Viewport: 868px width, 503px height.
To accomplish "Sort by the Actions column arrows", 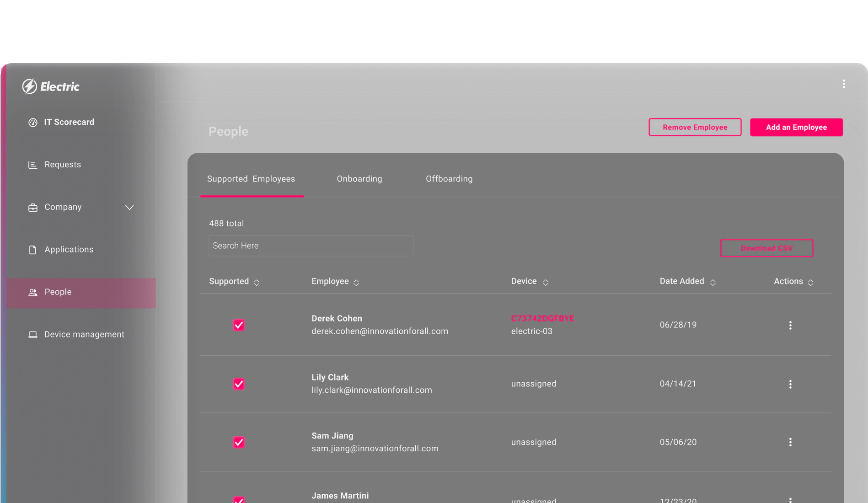I will point(811,283).
